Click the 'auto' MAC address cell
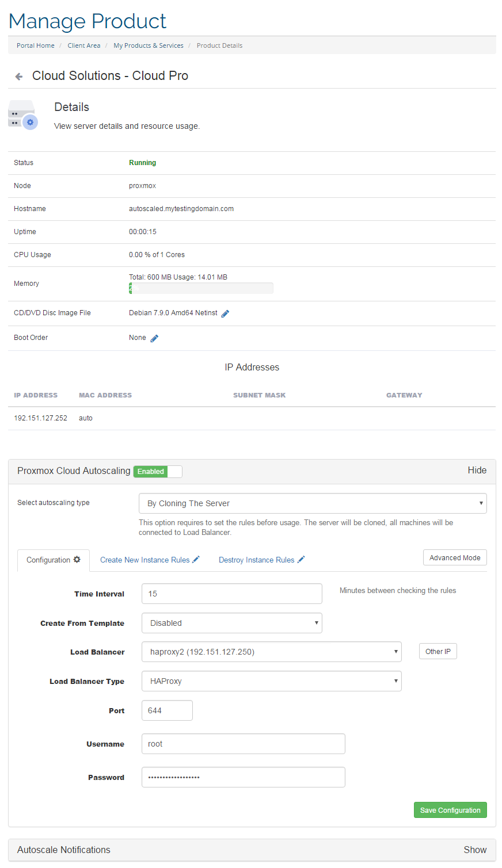502x868 pixels. [x=86, y=418]
